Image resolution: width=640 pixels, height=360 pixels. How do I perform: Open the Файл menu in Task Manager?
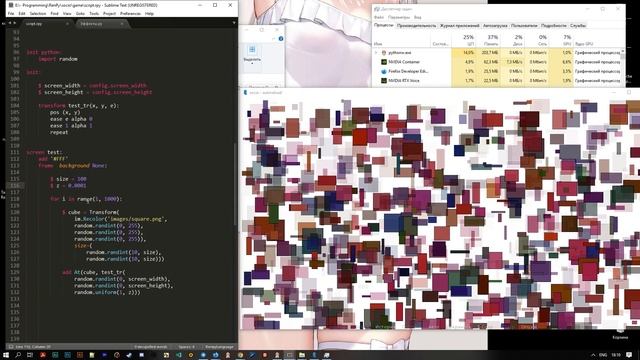click(x=378, y=18)
